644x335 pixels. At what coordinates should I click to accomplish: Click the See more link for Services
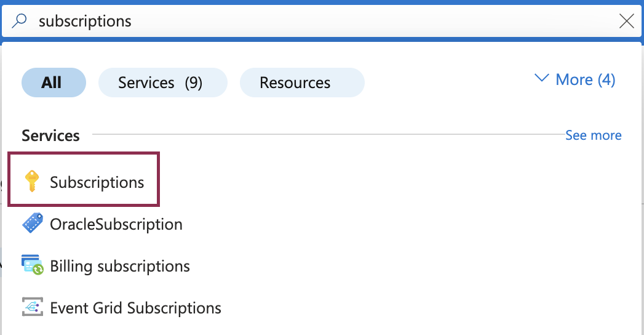tap(593, 135)
